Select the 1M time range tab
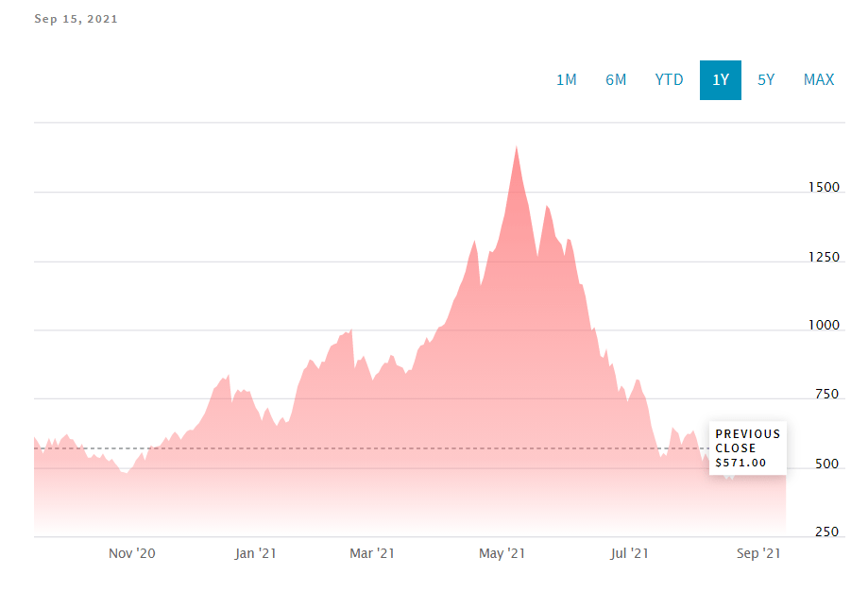 566,80
